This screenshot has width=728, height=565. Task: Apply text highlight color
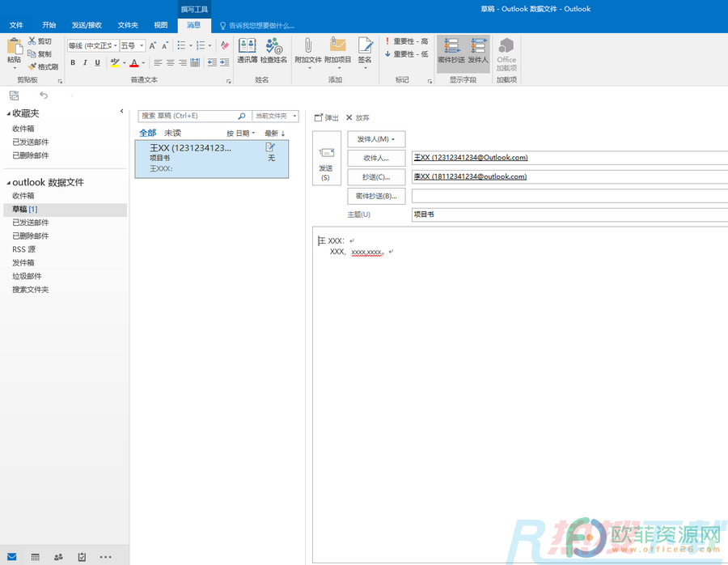115,62
